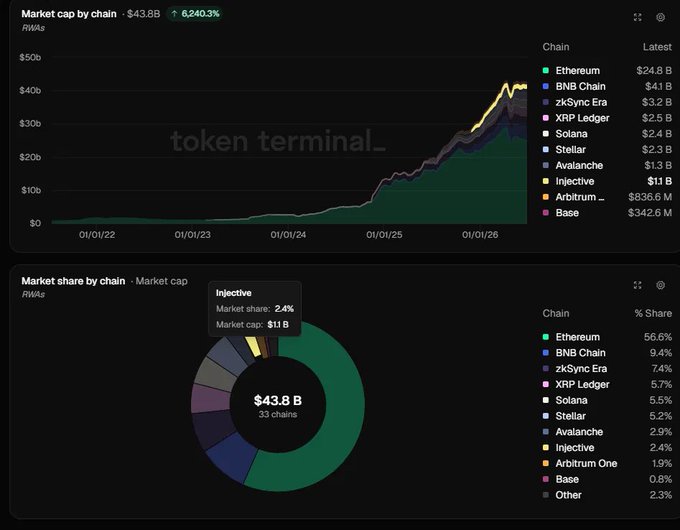Click the 56.6% Ethereum share value
This screenshot has height=530, width=680.
657,337
